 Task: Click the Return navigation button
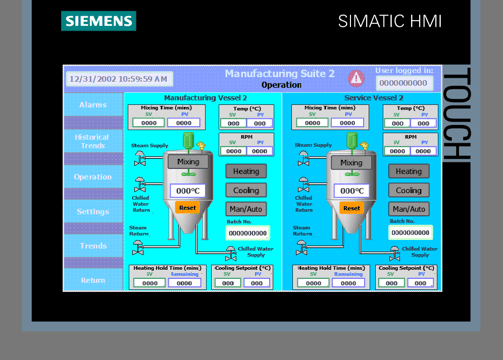click(x=93, y=280)
